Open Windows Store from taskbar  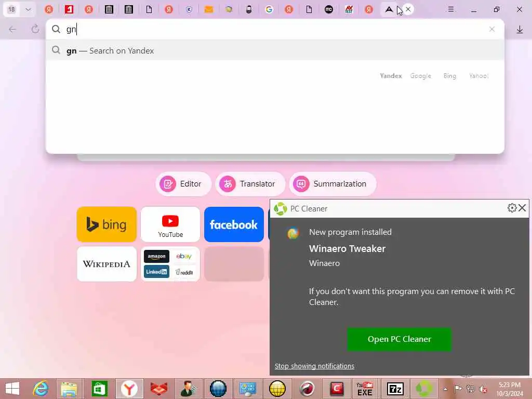coord(99,389)
